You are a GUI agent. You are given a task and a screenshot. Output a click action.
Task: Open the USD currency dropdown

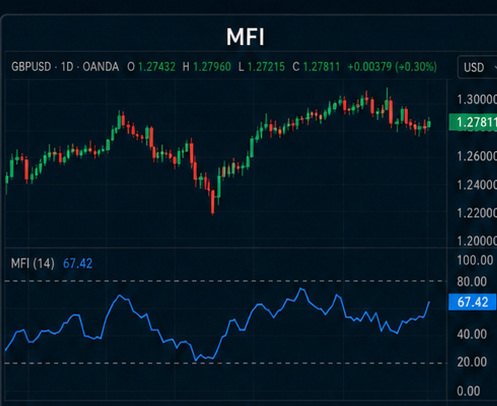[478, 67]
